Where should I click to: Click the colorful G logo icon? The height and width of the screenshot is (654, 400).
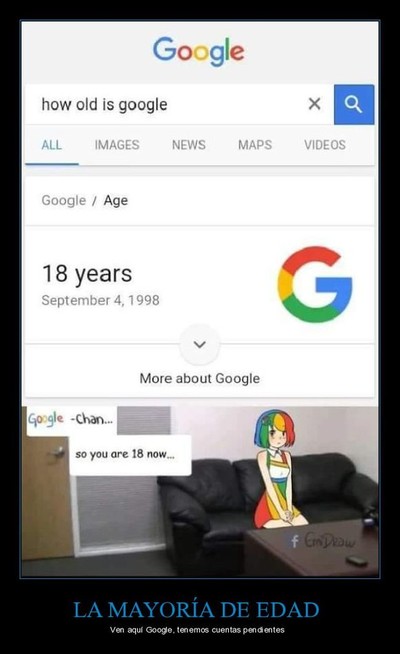[315, 284]
